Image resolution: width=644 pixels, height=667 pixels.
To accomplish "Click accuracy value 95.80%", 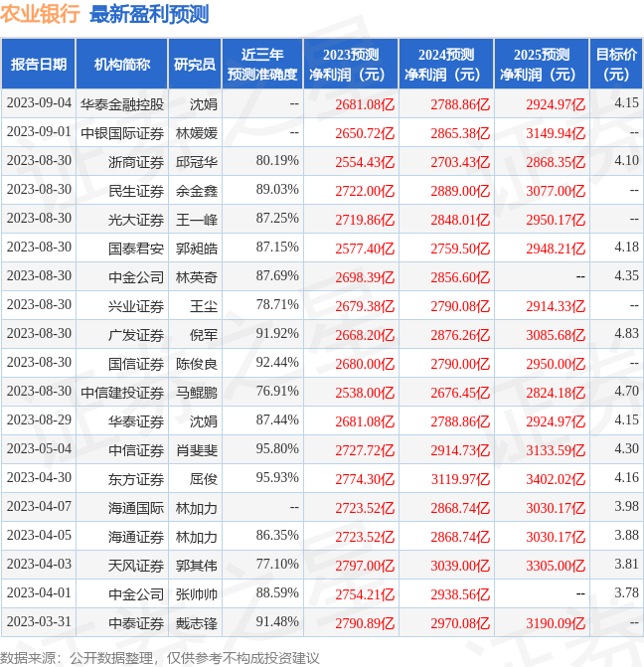I will [277, 448].
